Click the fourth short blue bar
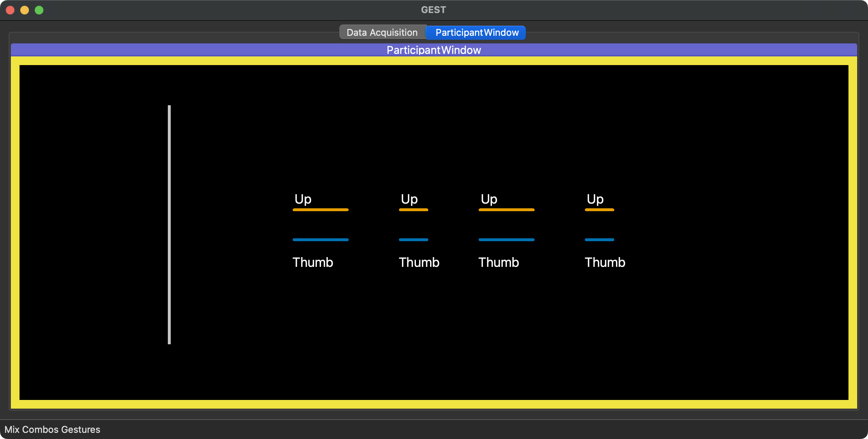The height and width of the screenshot is (439, 868). coord(599,240)
